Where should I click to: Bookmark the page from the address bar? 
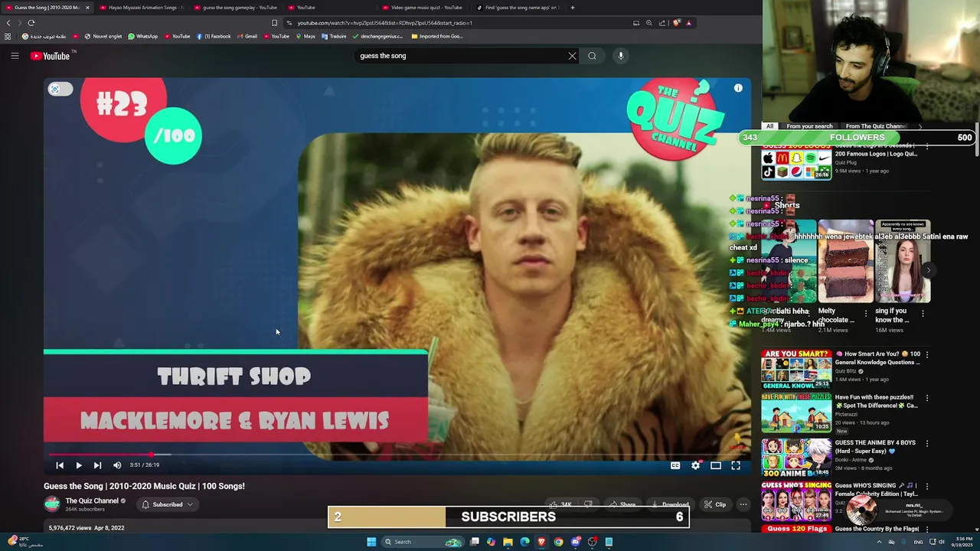click(274, 23)
